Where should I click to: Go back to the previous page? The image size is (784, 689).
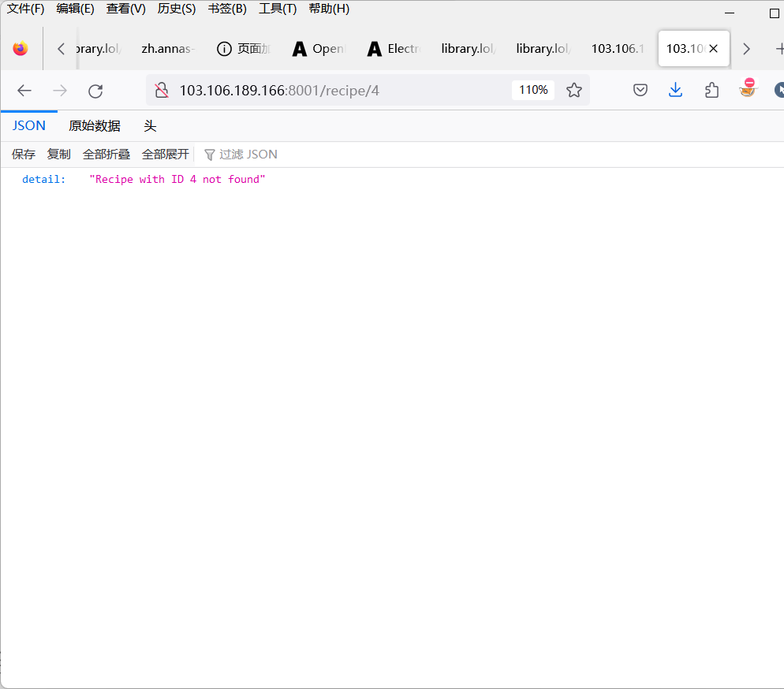24,91
